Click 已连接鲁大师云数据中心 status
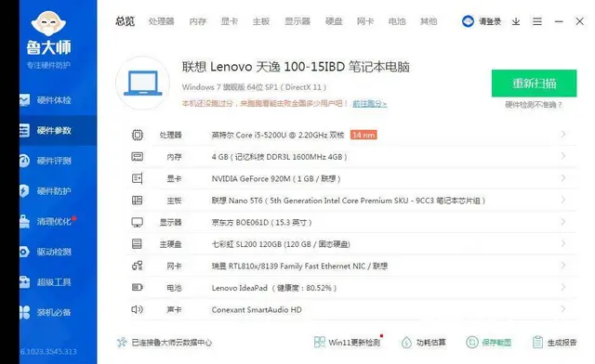Image resolution: width=595 pixels, height=364 pixels. click(x=165, y=343)
